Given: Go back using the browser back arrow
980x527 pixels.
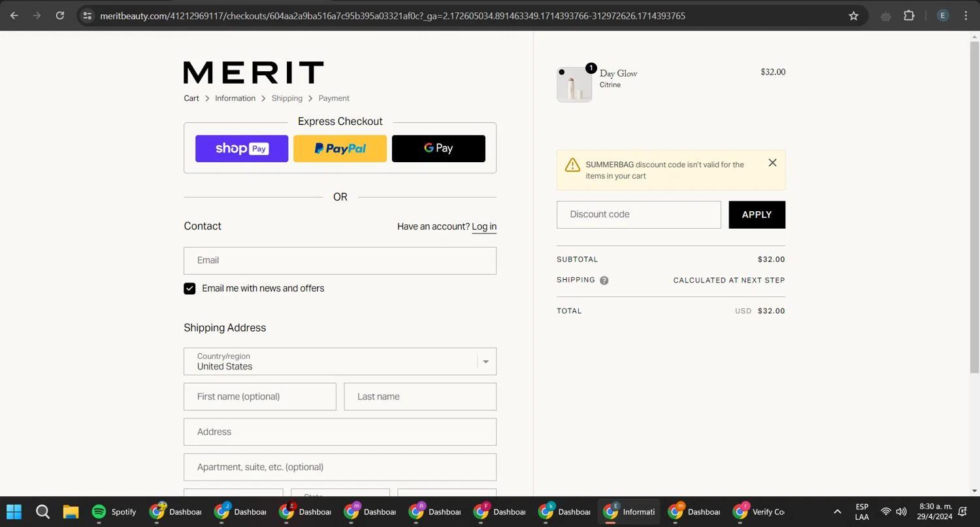Looking at the screenshot, I should (x=14, y=16).
